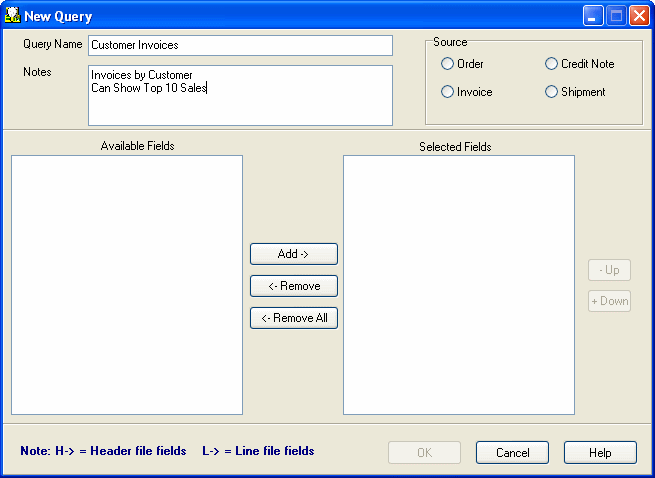
Task: Move field down with + Down button
Action: (609, 301)
